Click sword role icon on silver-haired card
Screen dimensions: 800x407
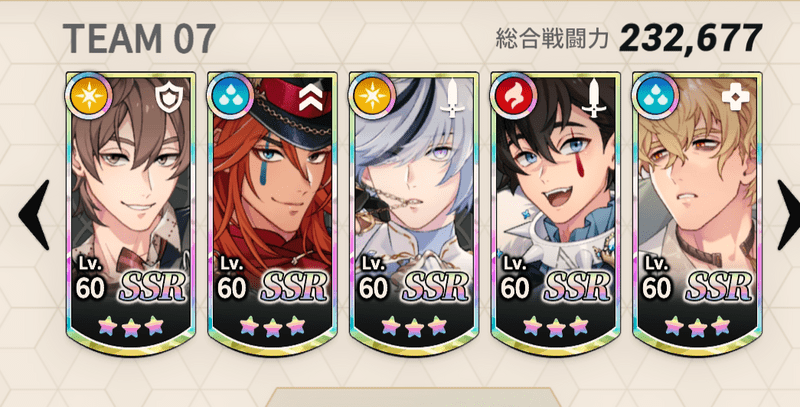(453, 99)
